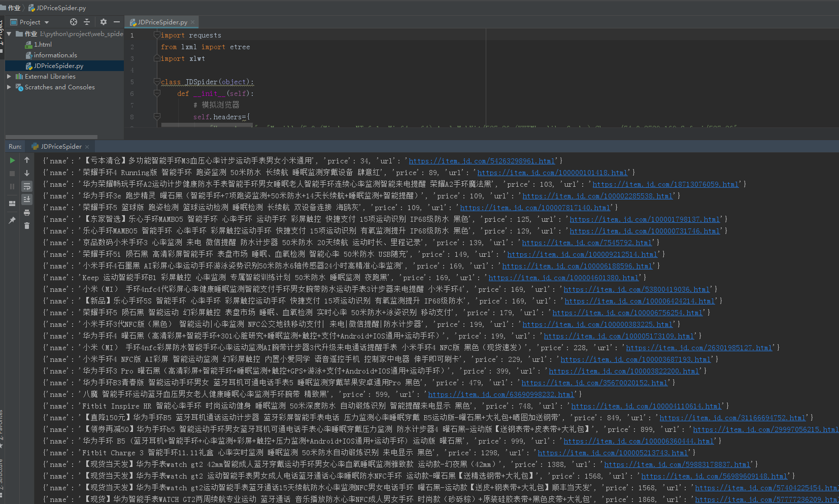Close the JDPriceSpider Run tab
839x504 pixels.
coord(87,147)
